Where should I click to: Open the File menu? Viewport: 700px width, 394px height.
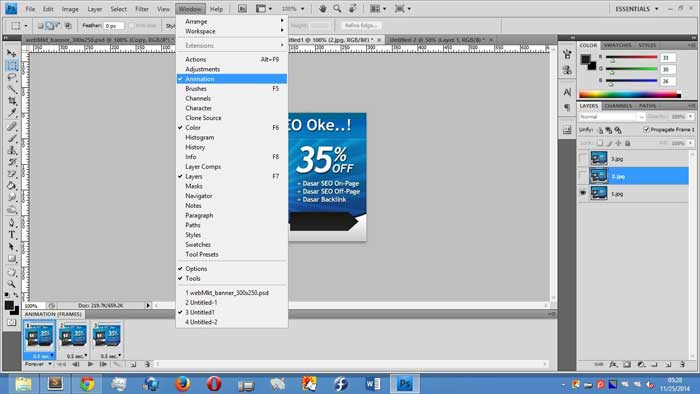[x=30, y=9]
